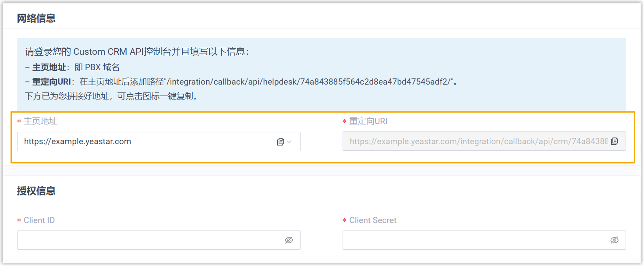This screenshot has width=644, height=266.
Task: Expand the 主页地址 dropdown arrow
Action: [x=289, y=142]
